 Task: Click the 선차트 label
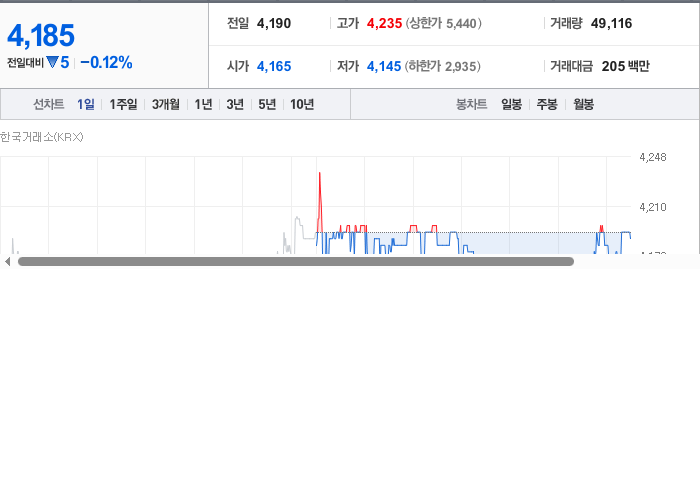49,104
